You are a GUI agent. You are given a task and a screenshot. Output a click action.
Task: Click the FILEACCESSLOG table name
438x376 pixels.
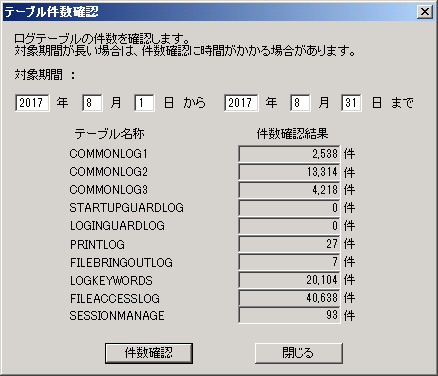pyautogui.click(x=115, y=298)
